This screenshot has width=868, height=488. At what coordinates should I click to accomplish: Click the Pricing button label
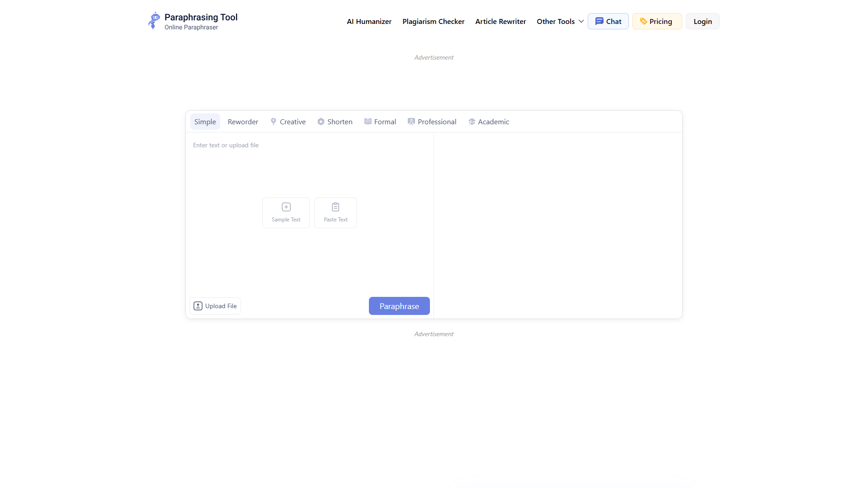tap(660, 21)
